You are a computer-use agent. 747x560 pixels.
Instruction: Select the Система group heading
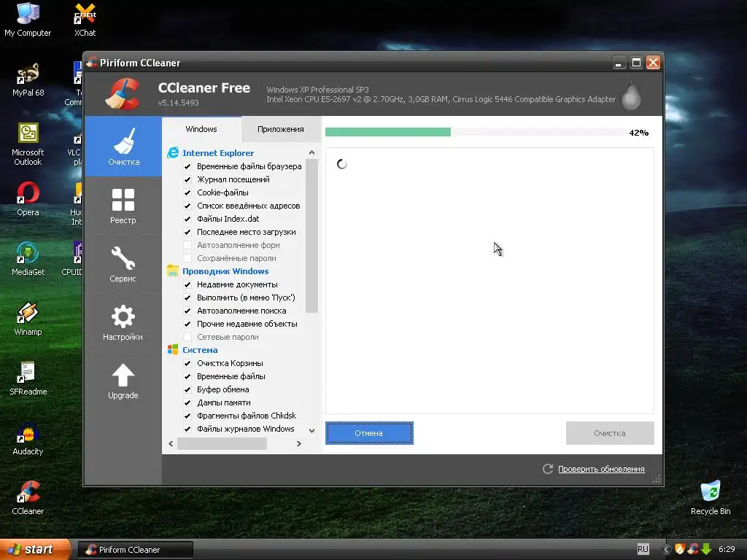(200, 349)
